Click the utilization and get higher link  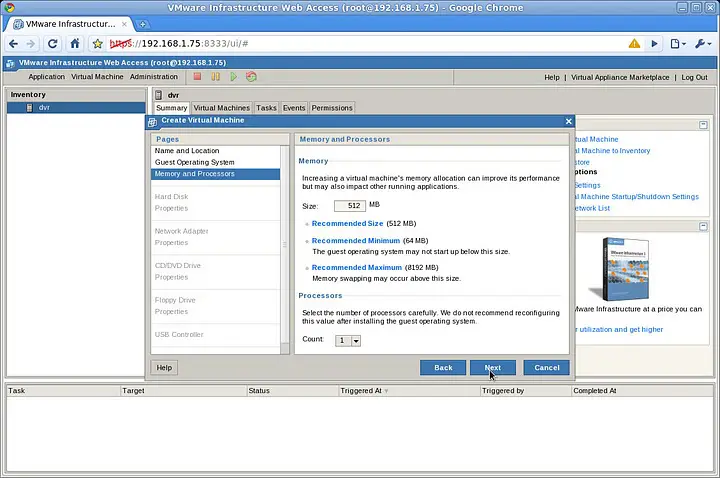point(619,329)
